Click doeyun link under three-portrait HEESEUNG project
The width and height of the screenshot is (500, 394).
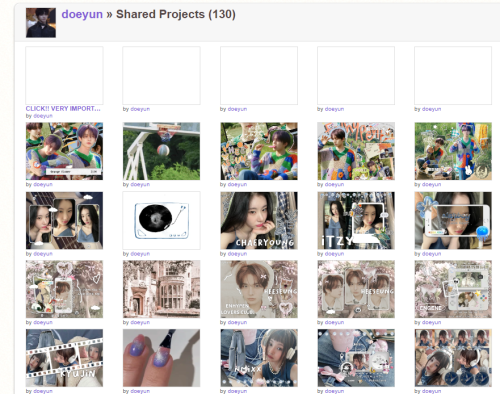coord(334,322)
